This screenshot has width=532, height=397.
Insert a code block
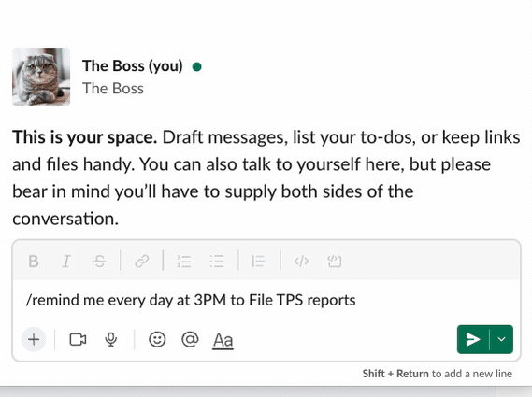[334, 262]
